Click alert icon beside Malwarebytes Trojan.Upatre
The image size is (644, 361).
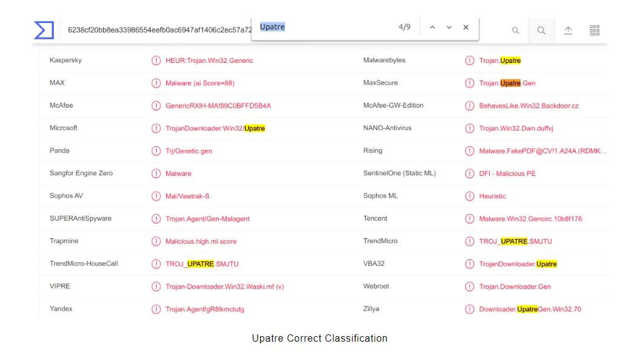[x=469, y=60]
